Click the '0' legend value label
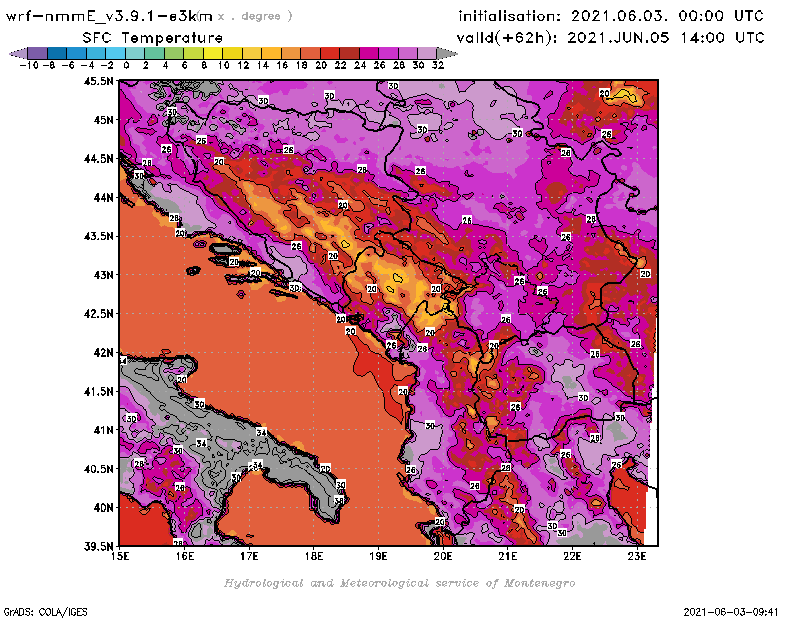Screen dimensions: 800x618 [x=126, y=65]
